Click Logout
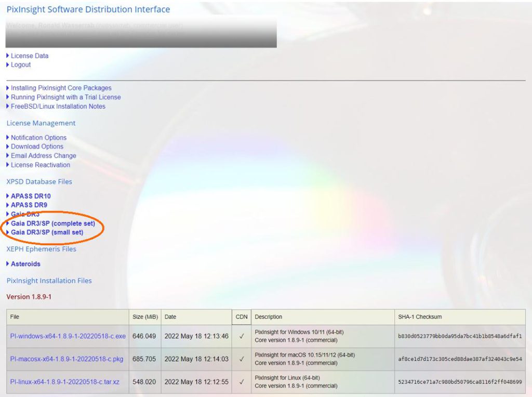Screen dimensions: 532x397 pos(21,65)
